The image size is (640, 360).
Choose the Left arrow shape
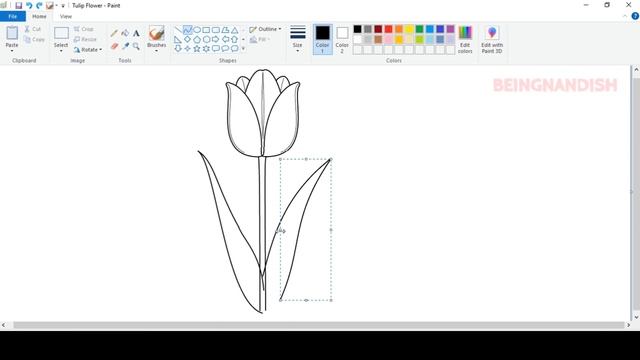[x=225, y=39]
